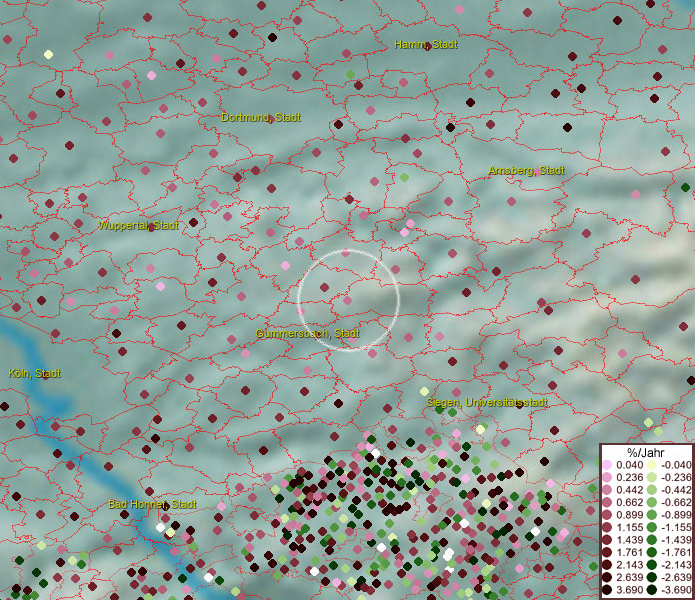
Task: Click the -0.442 legend swatch
Action: click(652, 490)
